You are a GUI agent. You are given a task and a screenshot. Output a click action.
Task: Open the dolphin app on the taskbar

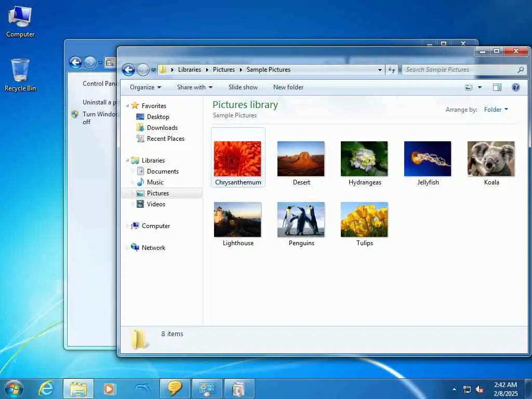(142, 389)
